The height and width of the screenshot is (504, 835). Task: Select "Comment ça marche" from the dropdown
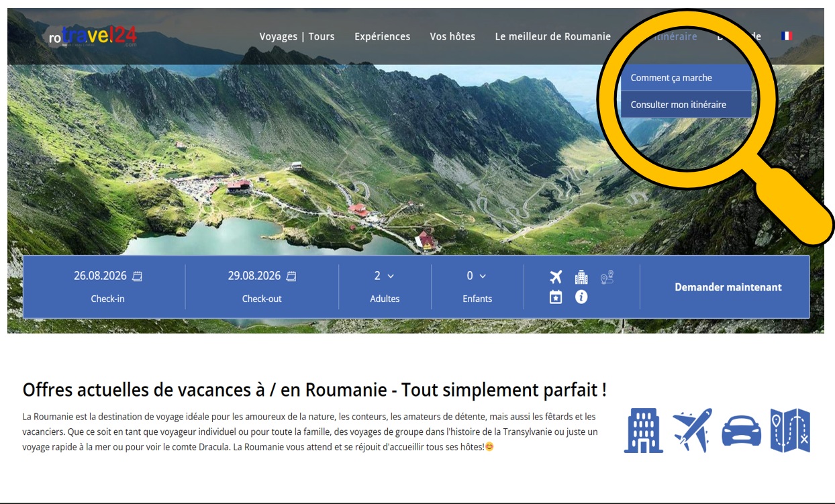[671, 78]
